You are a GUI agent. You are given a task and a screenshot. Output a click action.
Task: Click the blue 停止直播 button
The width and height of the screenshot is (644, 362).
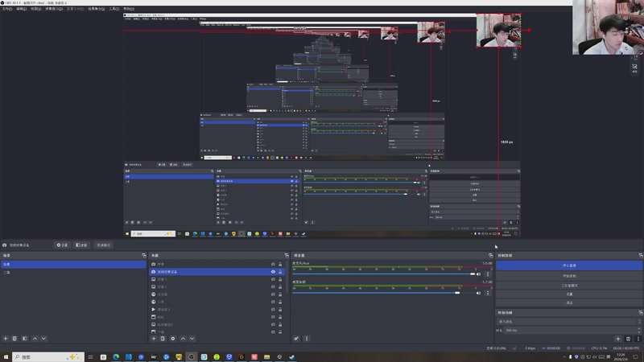pyautogui.click(x=569, y=265)
